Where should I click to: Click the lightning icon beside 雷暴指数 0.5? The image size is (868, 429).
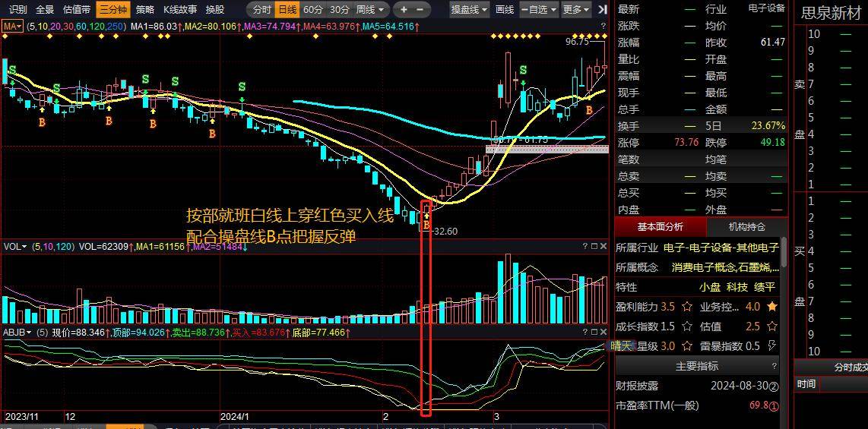coord(772,347)
